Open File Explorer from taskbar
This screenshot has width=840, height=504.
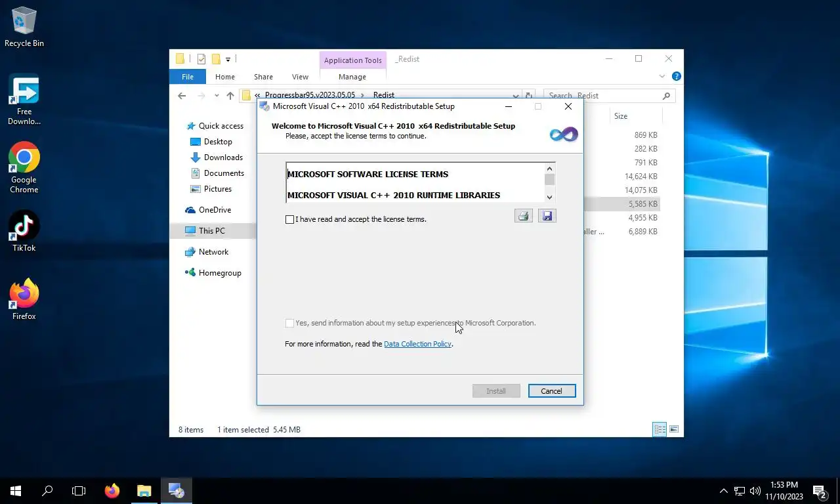point(144,491)
